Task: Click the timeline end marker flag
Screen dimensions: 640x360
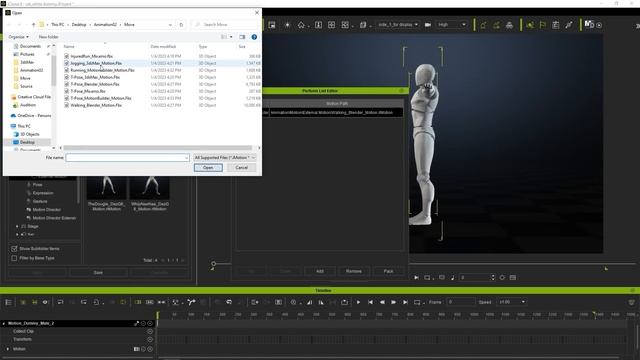Action: click(x=594, y=313)
